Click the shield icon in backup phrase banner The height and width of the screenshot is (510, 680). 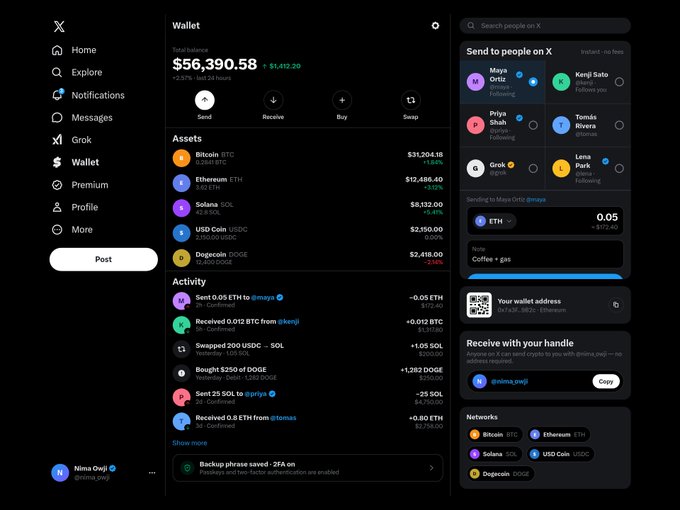click(187, 468)
